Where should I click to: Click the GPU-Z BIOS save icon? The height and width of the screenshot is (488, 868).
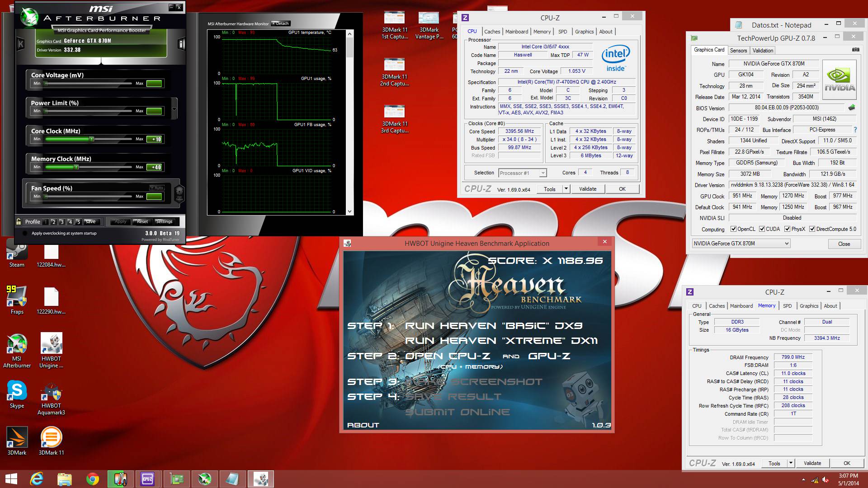coord(852,108)
